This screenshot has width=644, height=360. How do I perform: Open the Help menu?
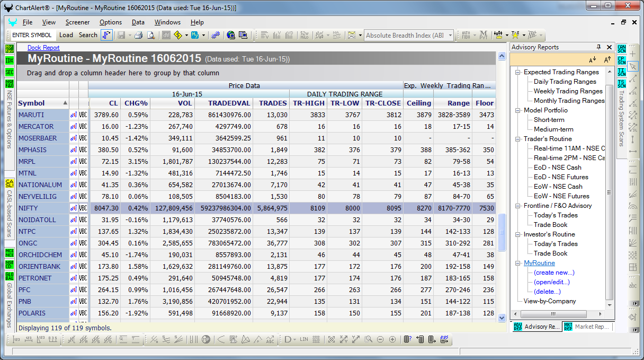(x=197, y=22)
